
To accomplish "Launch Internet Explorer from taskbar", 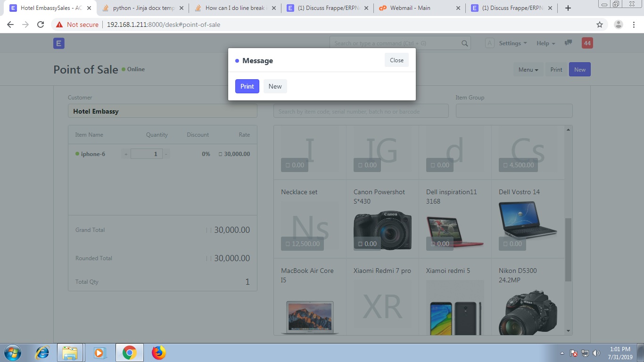I will (x=43, y=353).
